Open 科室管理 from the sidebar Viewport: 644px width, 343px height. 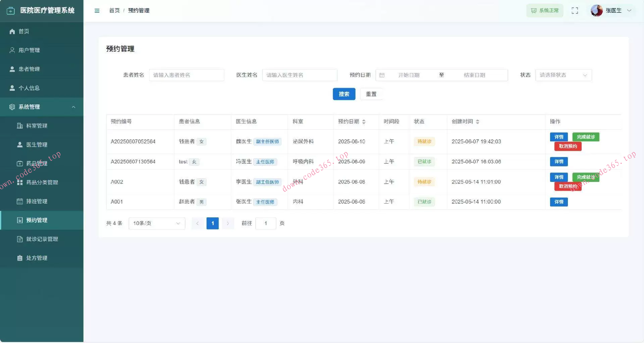point(37,126)
